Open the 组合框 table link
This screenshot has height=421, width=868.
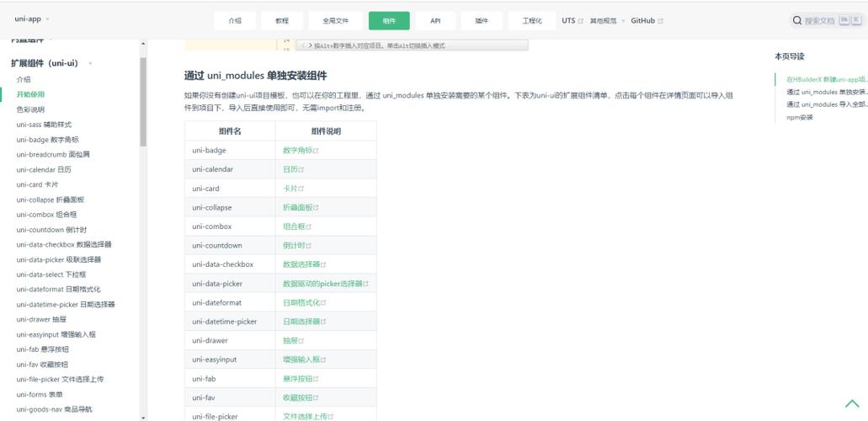pos(297,226)
